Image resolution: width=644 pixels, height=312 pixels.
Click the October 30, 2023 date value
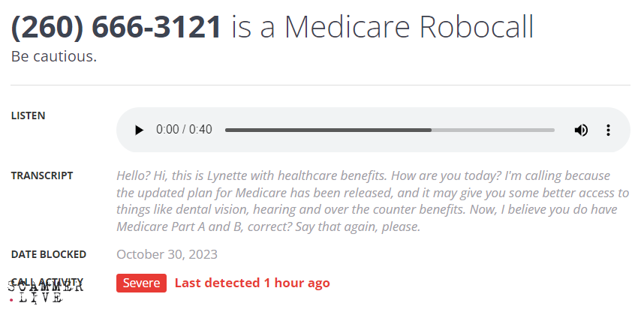point(167,254)
